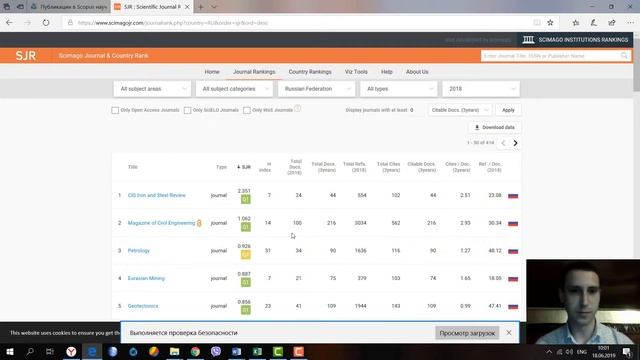640x360 pixels.
Task: Open the Favorites hub icon
Action: (x=576, y=23)
